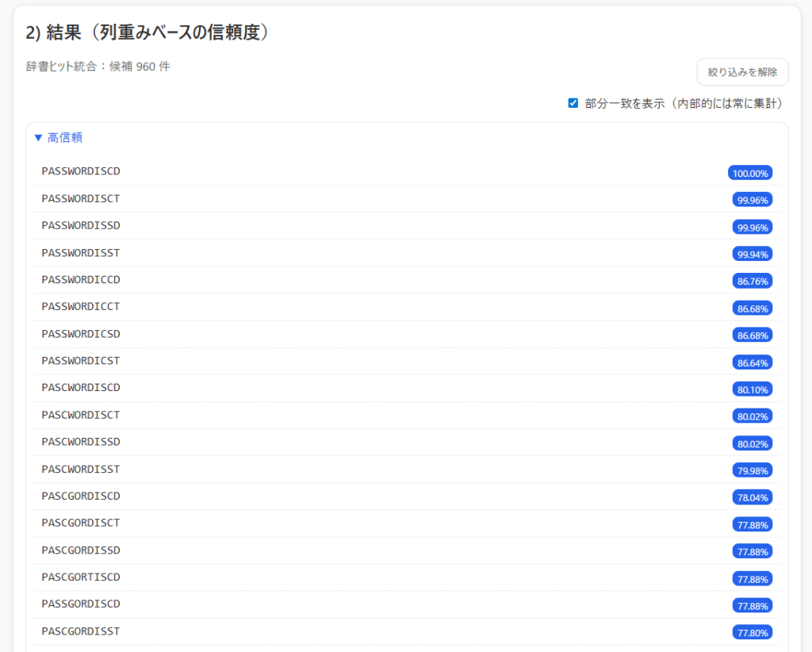Click the 77.80% badge for PASCGORDISST
The height and width of the screenshot is (652, 812).
click(752, 632)
